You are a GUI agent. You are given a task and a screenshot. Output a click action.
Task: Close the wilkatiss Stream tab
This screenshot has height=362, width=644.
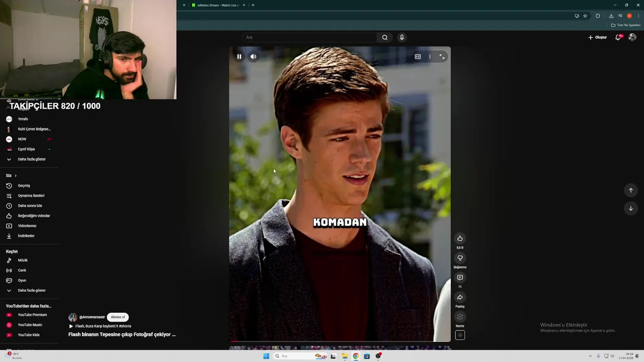(x=244, y=5)
